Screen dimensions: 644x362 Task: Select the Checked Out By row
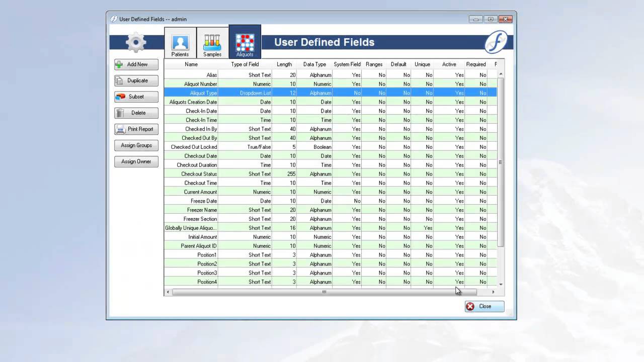(x=331, y=138)
